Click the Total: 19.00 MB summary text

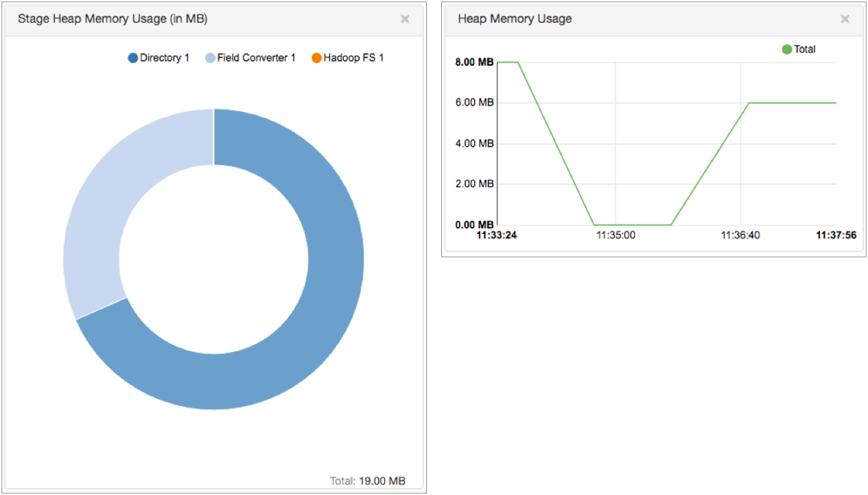point(367,481)
